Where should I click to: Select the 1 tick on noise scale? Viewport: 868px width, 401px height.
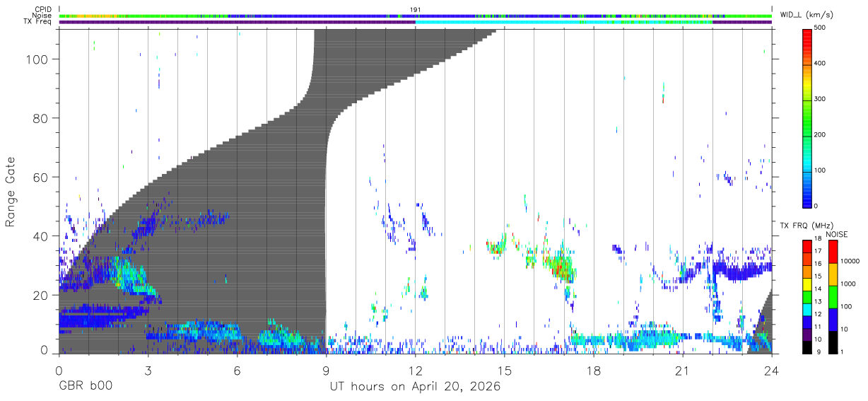pyautogui.click(x=843, y=351)
